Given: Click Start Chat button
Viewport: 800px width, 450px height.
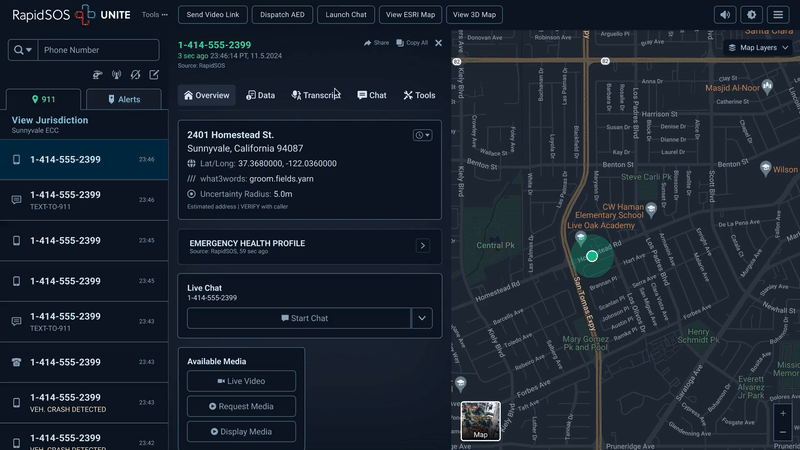Looking at the screenshot, I should click(x=299, y=318).
